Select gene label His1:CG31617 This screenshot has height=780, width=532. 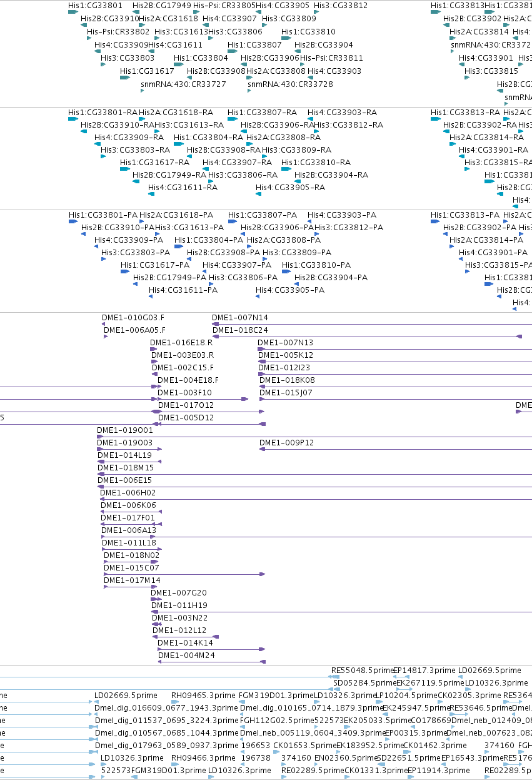[147, 71]
